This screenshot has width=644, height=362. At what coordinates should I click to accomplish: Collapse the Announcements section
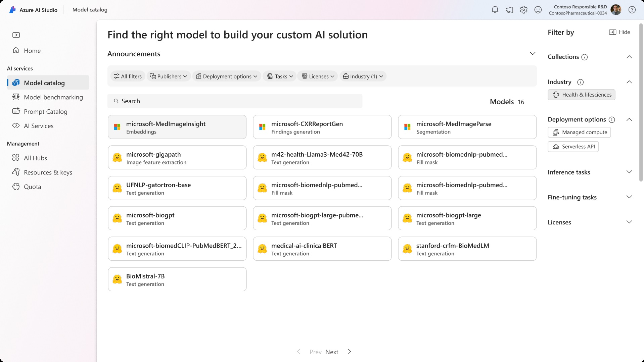[x=533, y=53]
